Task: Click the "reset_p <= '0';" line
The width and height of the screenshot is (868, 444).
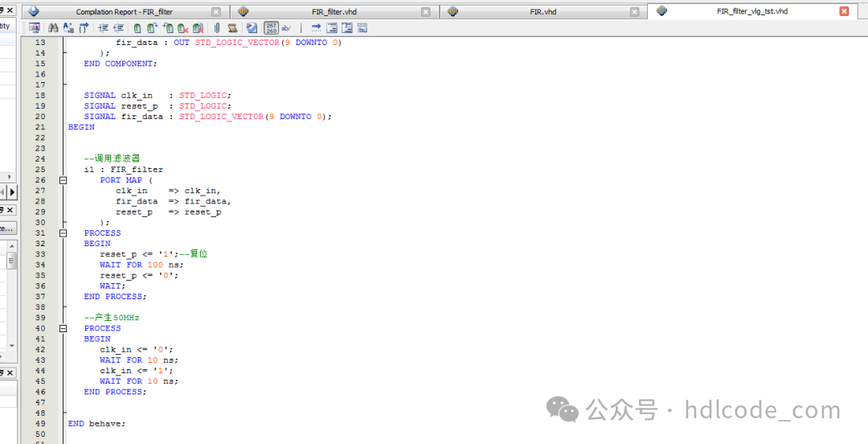Action: 140,276
